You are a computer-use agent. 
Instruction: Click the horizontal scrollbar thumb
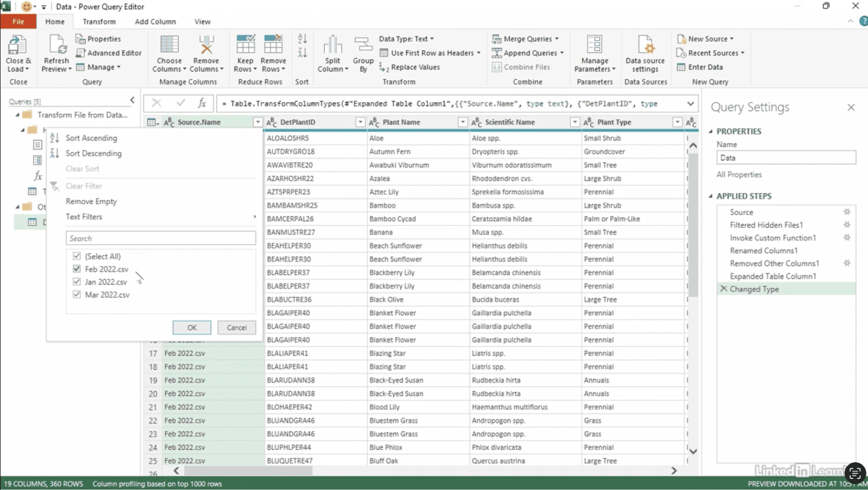click(249, 470)
